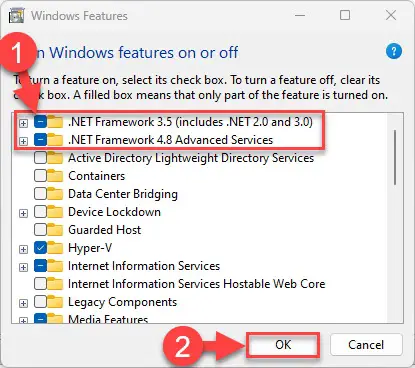Click the Guarded Host folder icon
Screen dimensions: 415x368
[55, 230]
